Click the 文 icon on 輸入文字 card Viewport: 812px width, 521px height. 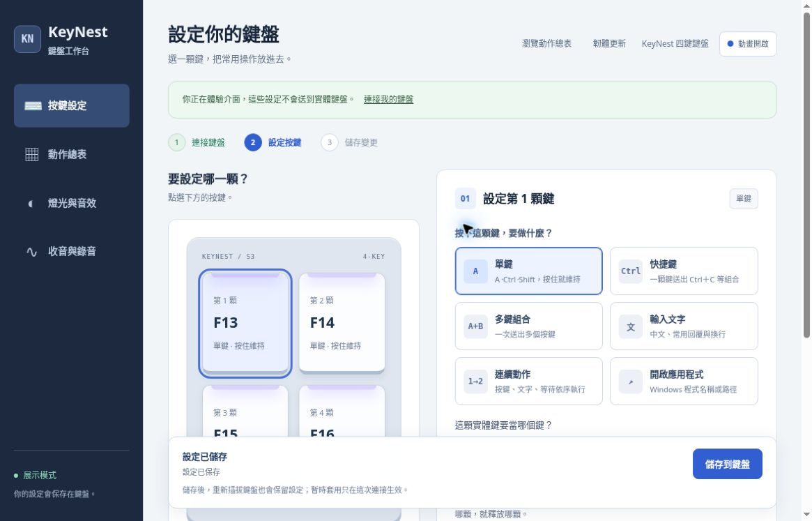tap(630, 326)
